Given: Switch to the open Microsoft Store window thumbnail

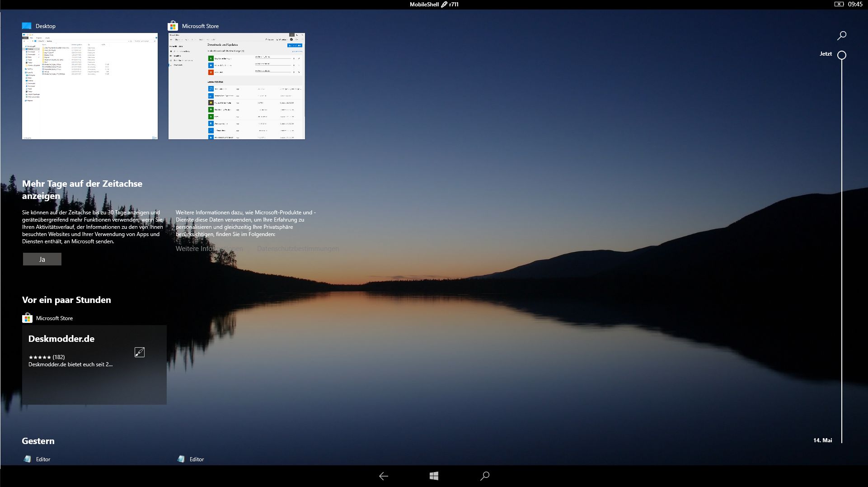Looking at the screenshot, I should tap(236, 86).
